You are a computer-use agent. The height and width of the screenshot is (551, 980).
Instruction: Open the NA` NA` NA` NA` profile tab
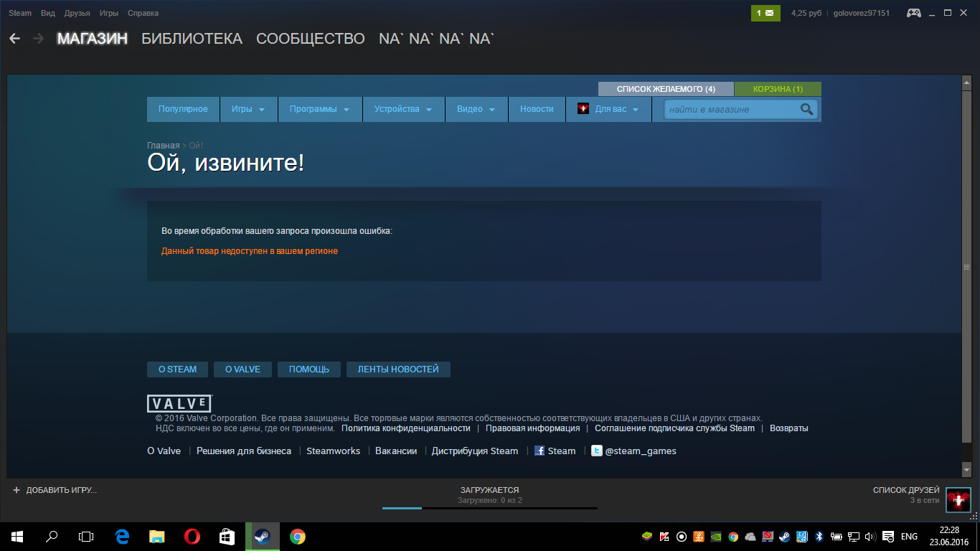437,39
